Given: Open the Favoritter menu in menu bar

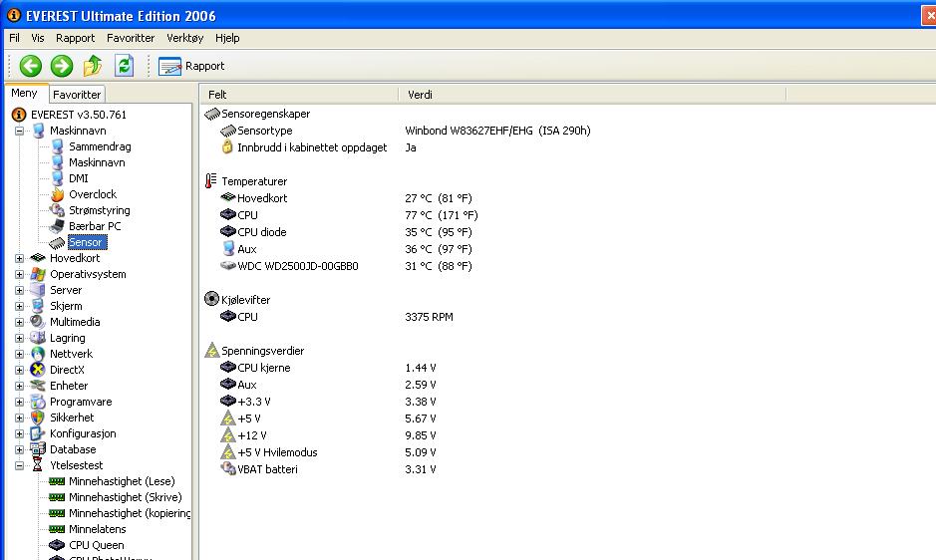Looking at the screenshot, I should coord(131,38).
